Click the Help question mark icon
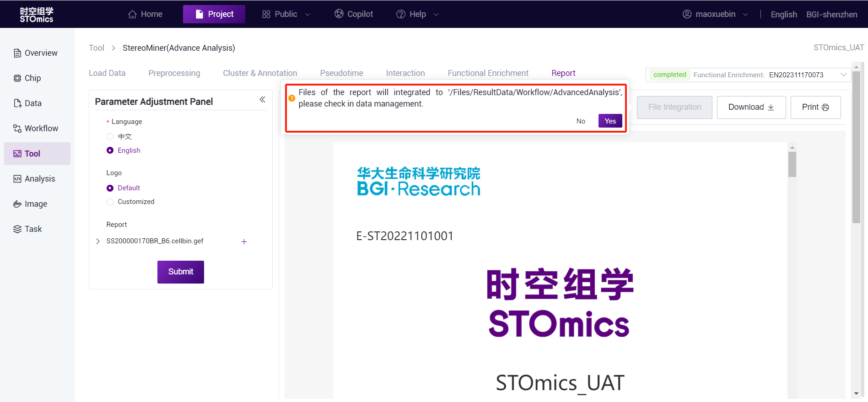The image size is (868, 402). 401,14
